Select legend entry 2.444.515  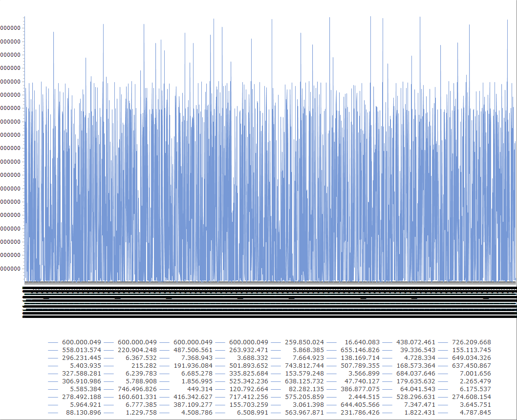pyautogui.click(x=364, y=397)
